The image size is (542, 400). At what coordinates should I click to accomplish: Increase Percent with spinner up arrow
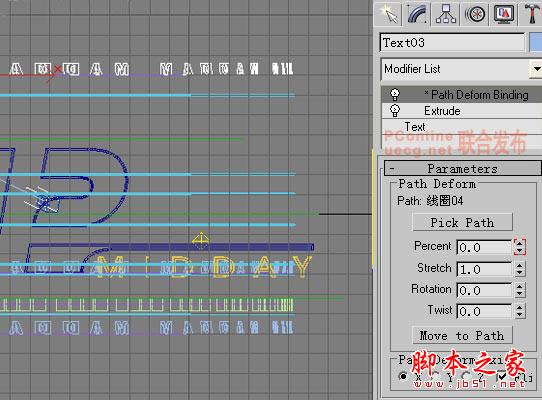520,243
